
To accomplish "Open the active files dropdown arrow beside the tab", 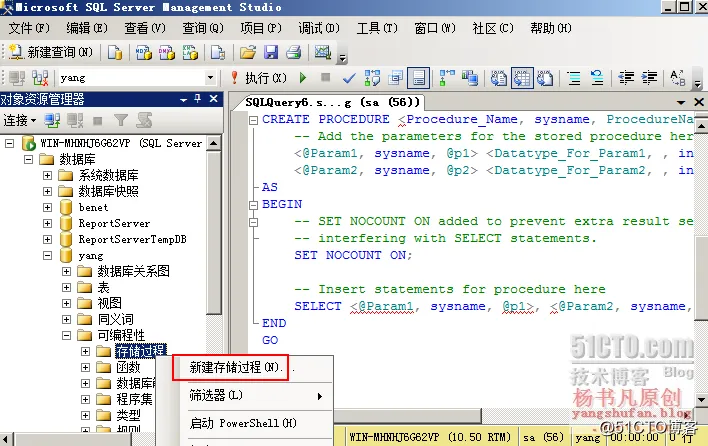I will (681, 102).
